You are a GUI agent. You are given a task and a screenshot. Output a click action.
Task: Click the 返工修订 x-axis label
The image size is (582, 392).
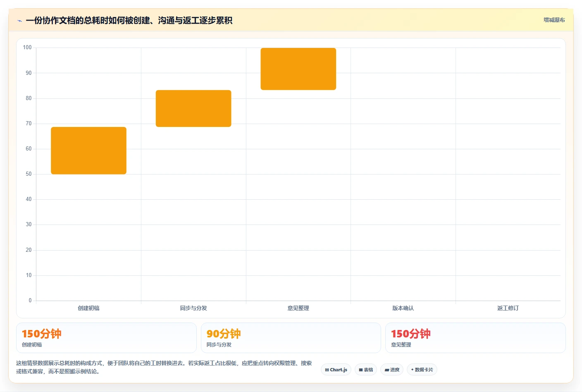point(508,308)
